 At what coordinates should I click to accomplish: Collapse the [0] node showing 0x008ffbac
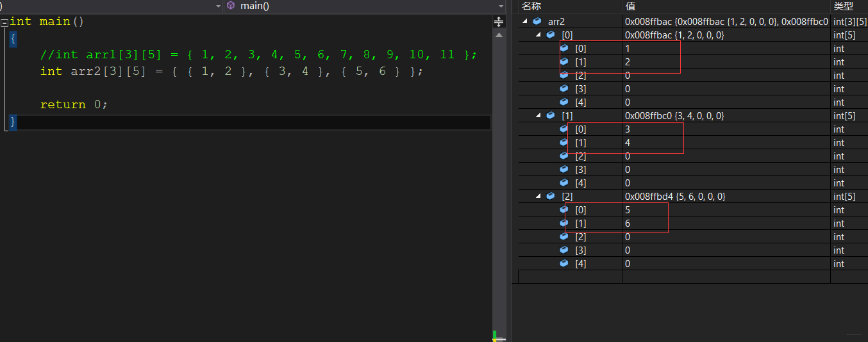538,35
